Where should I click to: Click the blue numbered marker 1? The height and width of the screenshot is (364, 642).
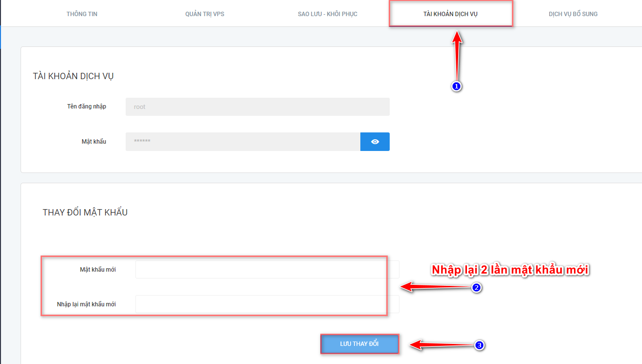(456, 86)
